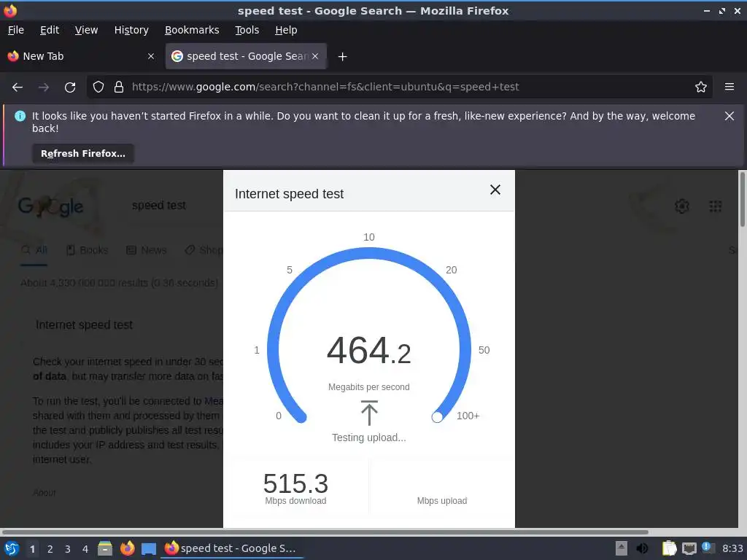Click the forward navigation arrow
Image resolution: width=747 pixels, height=560 pixels.
tap(44, 87)
